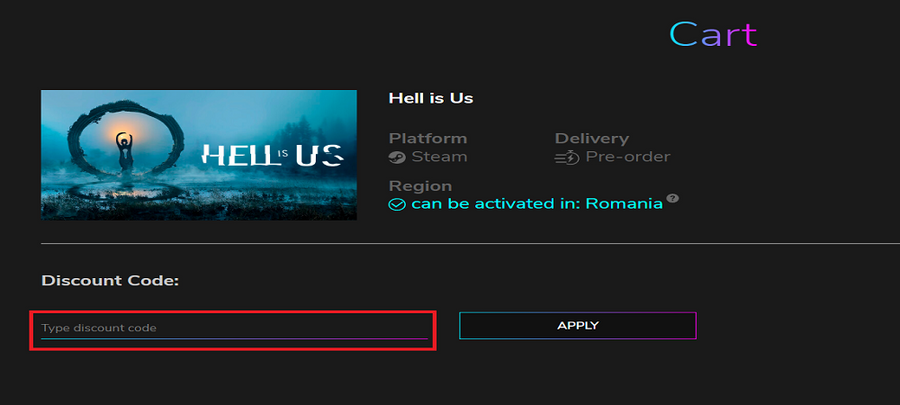The width and height of the screenshot is (900, 405).
Task: Click the divider line below the cart item
Action: (450, 243)
